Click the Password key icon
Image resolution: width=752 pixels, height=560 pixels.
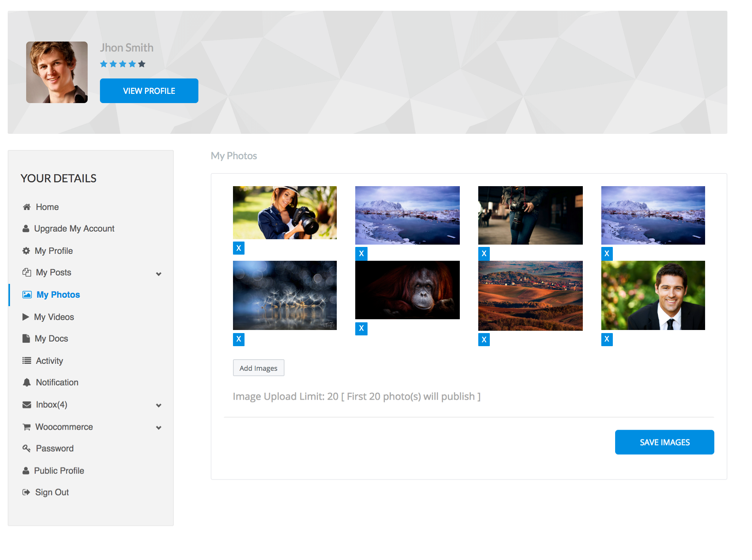pos(26,448)
